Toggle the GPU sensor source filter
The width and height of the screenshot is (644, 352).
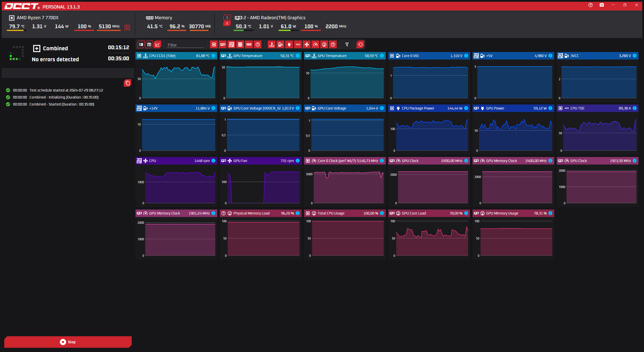coord(222,44)
